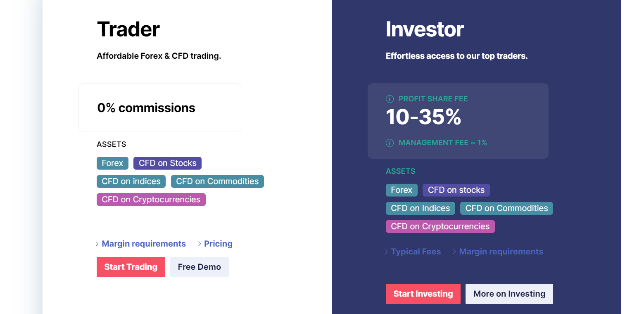Viewport: 644px width, 314px height.
Task: Open the Typical Fees link
Action: 416,252
